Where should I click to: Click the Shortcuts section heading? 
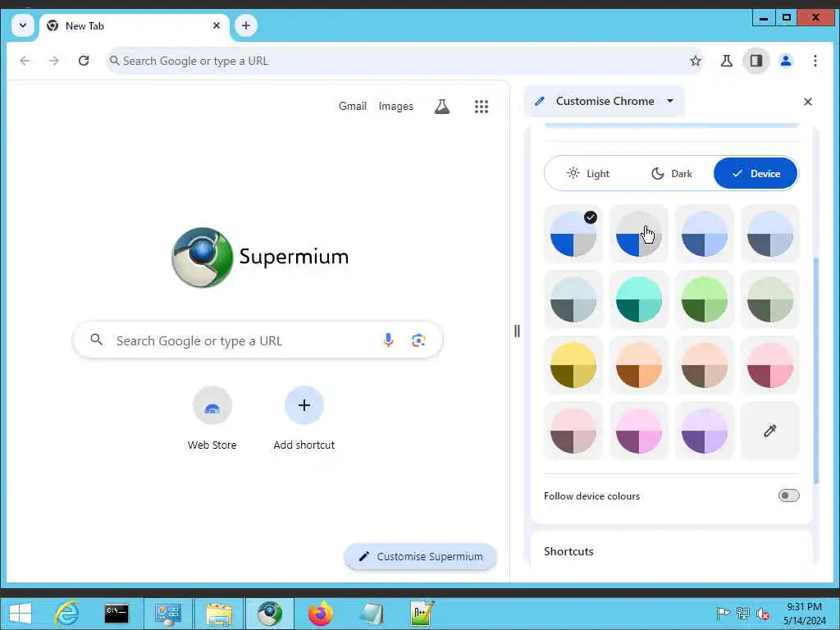coord(568,551)
